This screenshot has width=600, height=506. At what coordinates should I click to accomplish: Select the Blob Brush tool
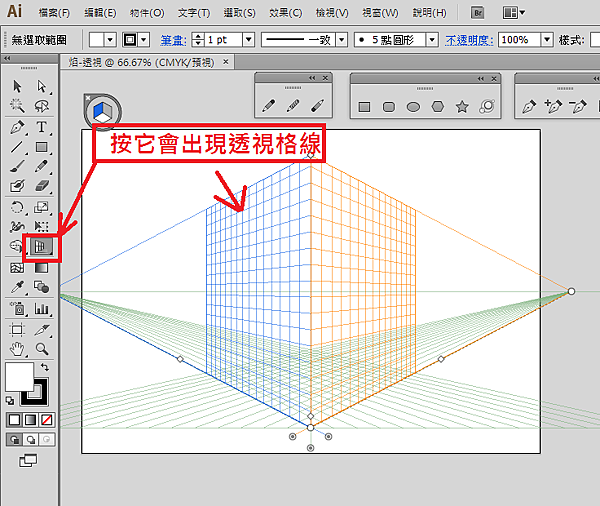pyautogui.click(x=17, y=186)
